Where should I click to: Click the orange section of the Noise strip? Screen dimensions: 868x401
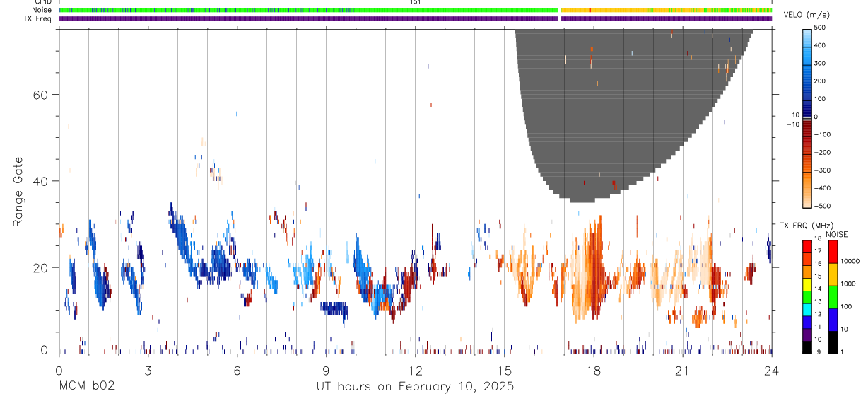pos(666,10)
